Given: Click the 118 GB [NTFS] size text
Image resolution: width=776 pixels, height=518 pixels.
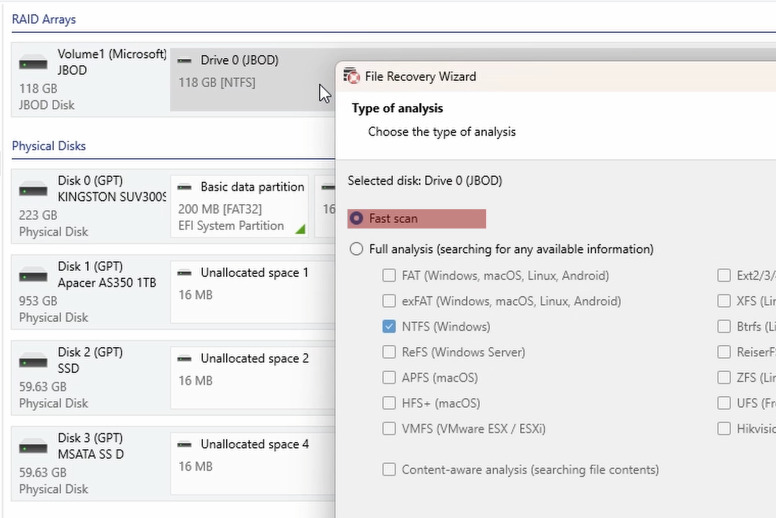Looking at the screenshot, I should tap(217, 82).
